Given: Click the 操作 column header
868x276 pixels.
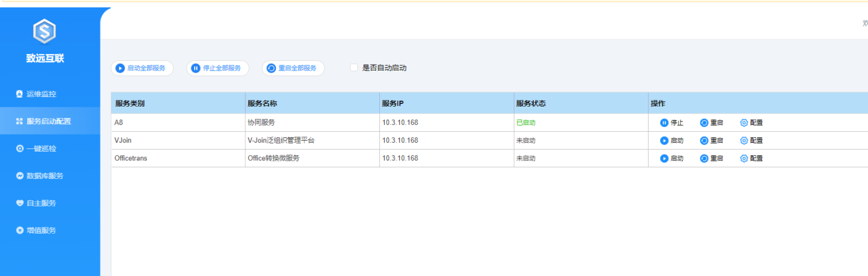Looking at the screenshot, I should pyautogui.click(x=758, y=104).
